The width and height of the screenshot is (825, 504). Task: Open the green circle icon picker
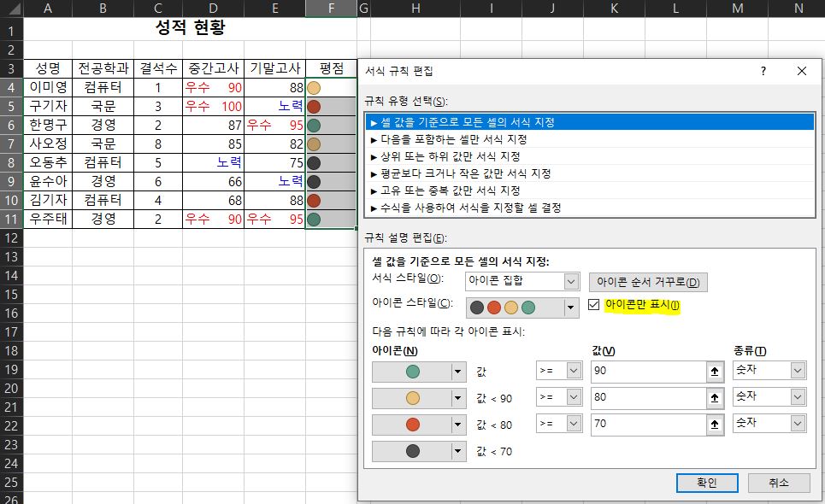pyautogui.click(x=457, y=372)
